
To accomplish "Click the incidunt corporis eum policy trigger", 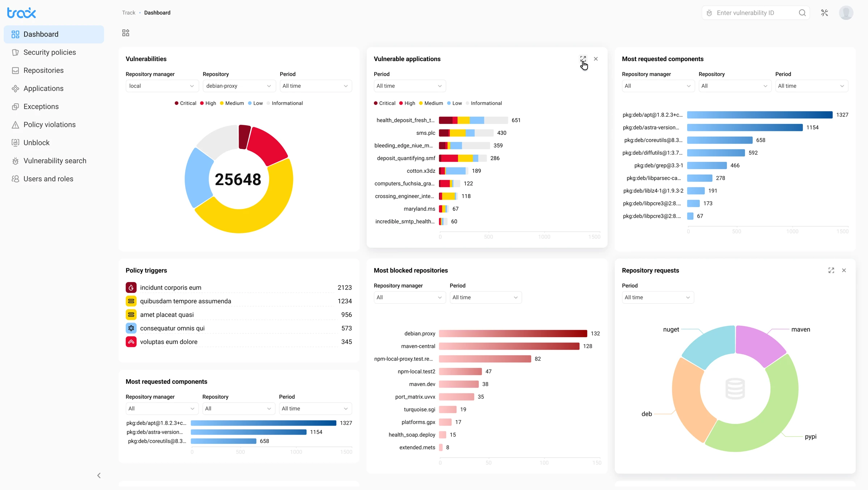I will coord(239,288).
